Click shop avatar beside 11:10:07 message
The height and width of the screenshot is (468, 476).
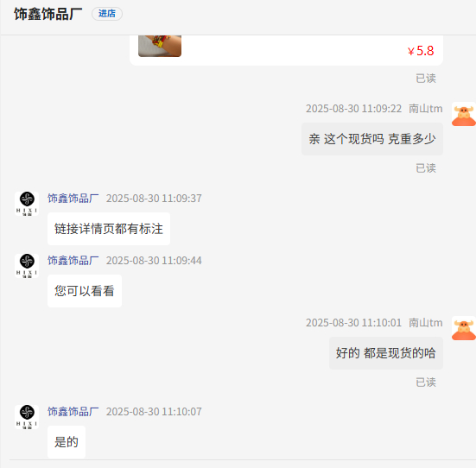27,417
